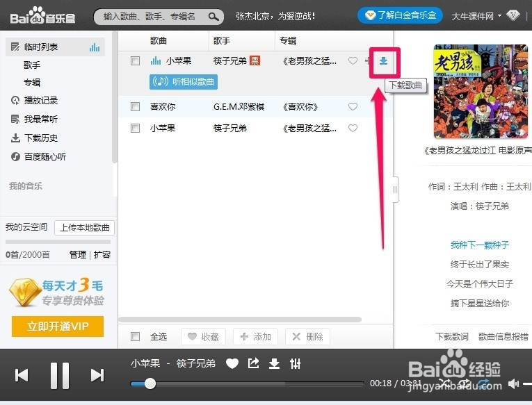Open the equalizer settings
The height and width of the screenshot is (405, 532).
pyautogui.click(x=295, y=363)
